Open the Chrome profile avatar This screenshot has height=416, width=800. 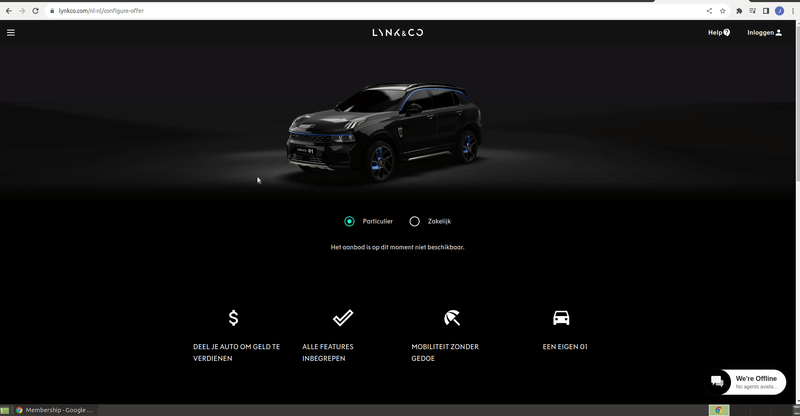pyautogui.click(x=779, y=11)
